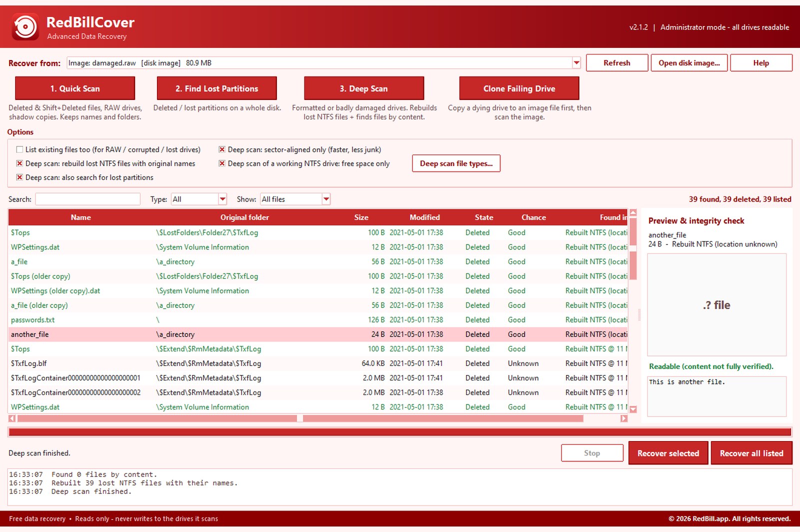Enable List existing files too option
The image size is (800, 532).
click(x=19, y=149)
